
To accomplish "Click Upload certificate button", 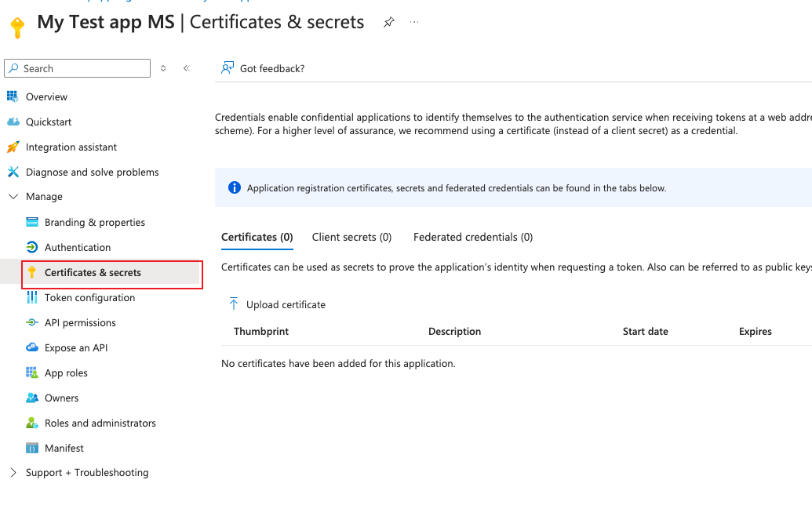I will pos(277,304).
